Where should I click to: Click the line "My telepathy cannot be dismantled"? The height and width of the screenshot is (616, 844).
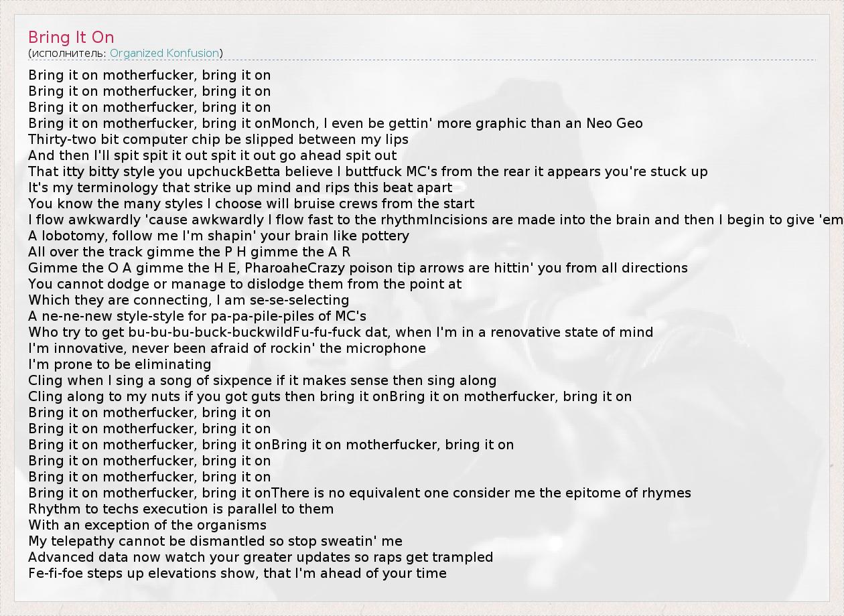click(215, 541)
